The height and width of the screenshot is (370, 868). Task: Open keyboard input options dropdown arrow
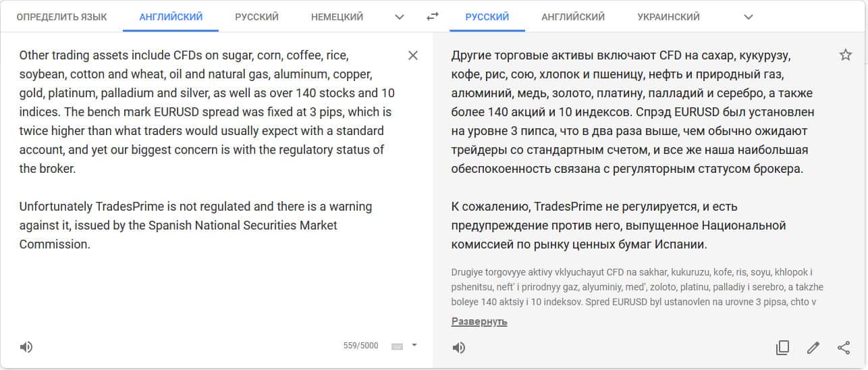point(414,345)
